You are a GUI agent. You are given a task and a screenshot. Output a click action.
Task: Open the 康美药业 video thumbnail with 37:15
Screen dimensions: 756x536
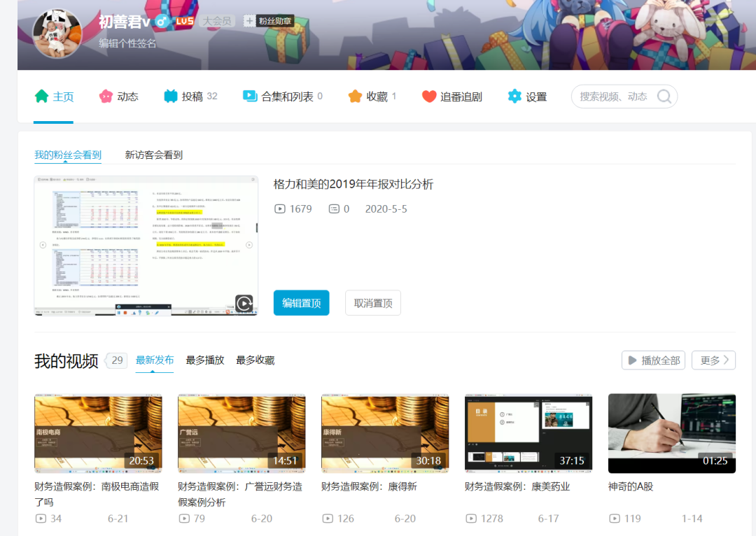528,433
